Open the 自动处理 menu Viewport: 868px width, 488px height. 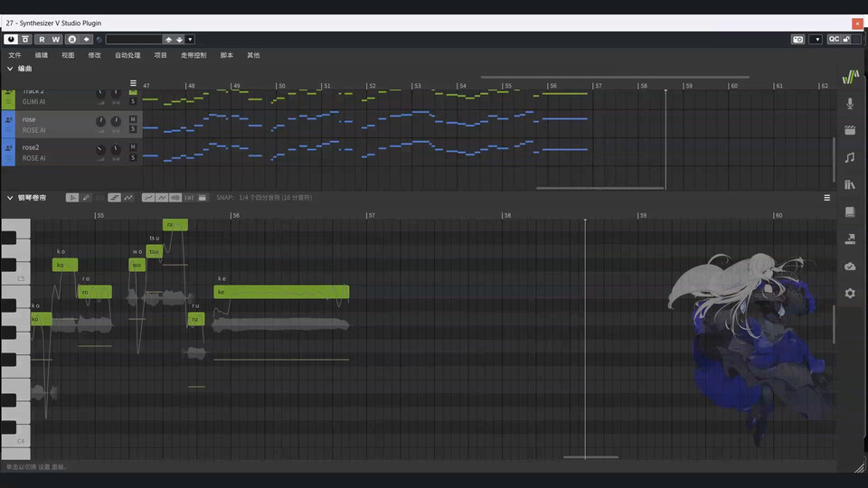pyautogui.click(x=127, y=55)
